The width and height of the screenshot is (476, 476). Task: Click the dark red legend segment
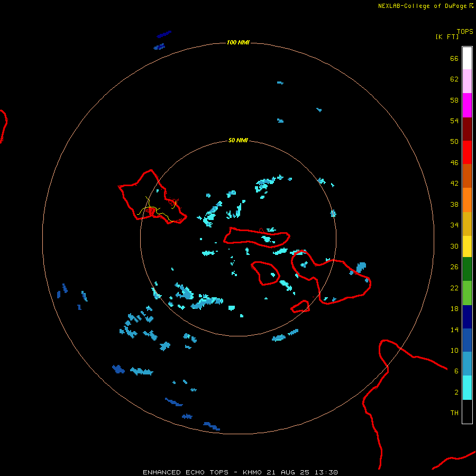(467, 129)
